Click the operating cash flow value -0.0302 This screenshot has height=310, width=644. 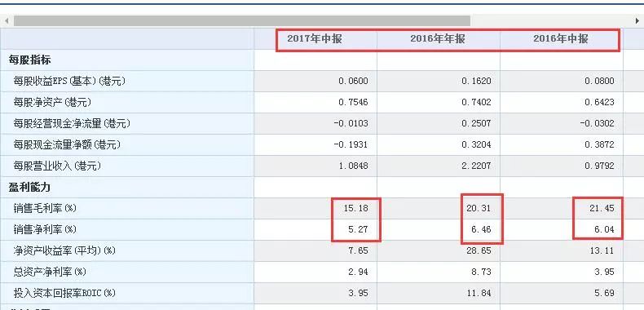coord(598,123)
